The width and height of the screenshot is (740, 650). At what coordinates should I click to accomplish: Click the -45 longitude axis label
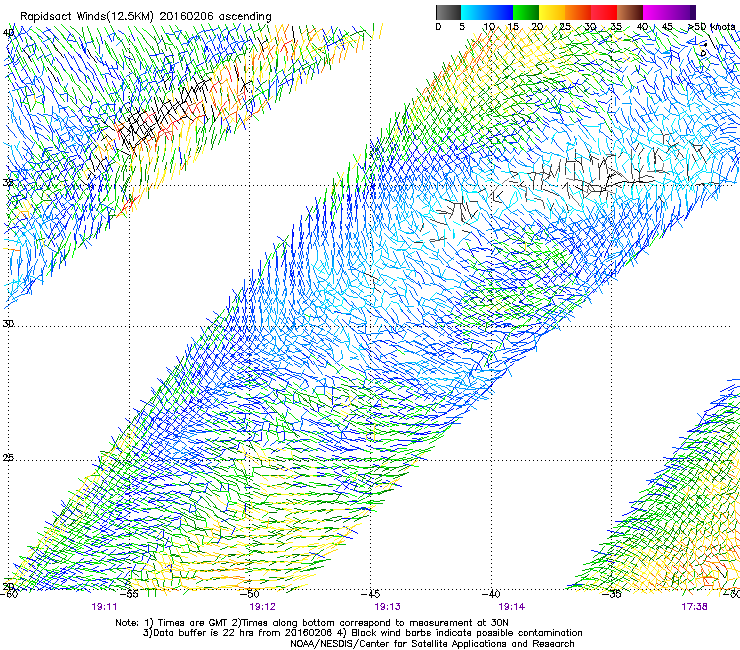370,594
